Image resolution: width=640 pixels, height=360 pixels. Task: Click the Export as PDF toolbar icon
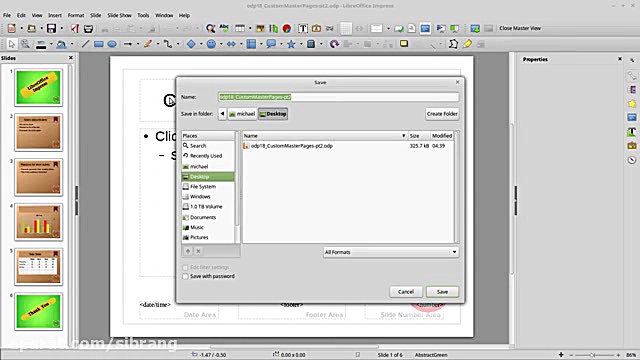coord(75,28)
